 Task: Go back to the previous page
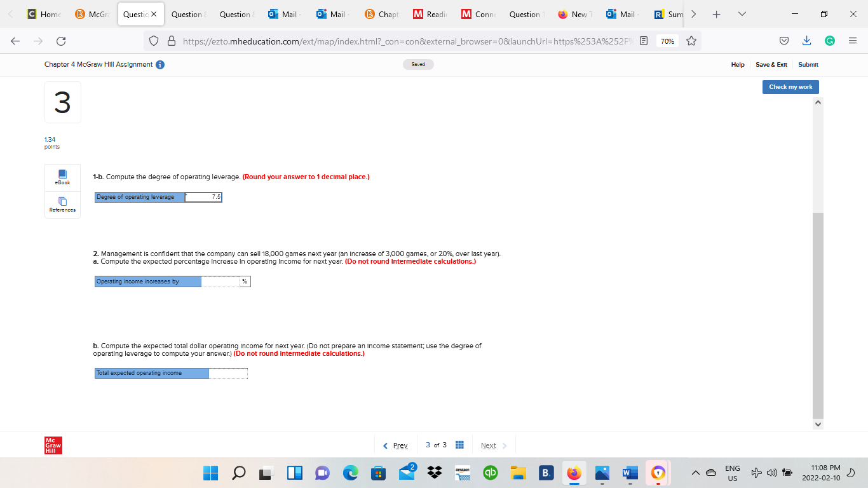15,41
